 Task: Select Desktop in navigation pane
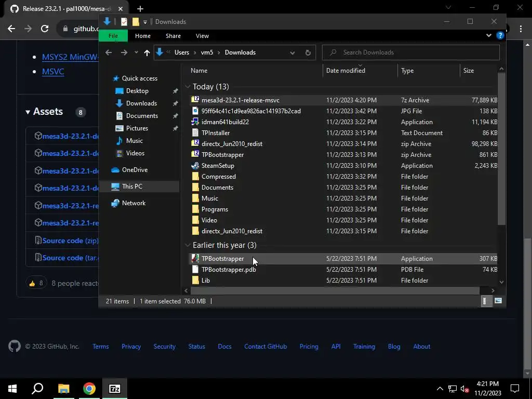[x=137, y=91]
